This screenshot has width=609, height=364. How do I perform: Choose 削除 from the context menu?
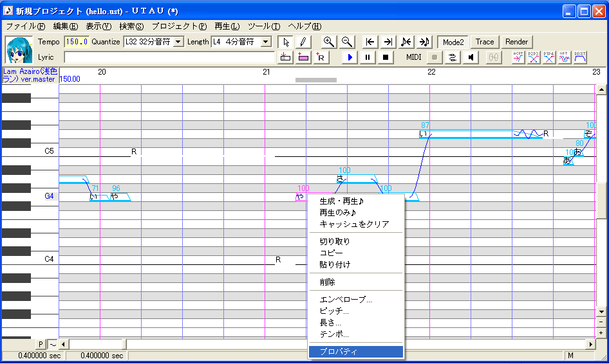point(356,282)
